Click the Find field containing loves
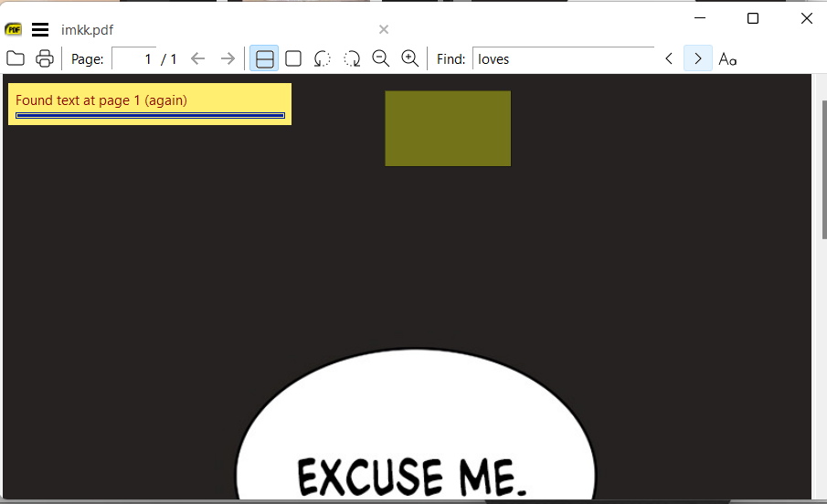Viewport: 827px width, 504px height. 563,58
